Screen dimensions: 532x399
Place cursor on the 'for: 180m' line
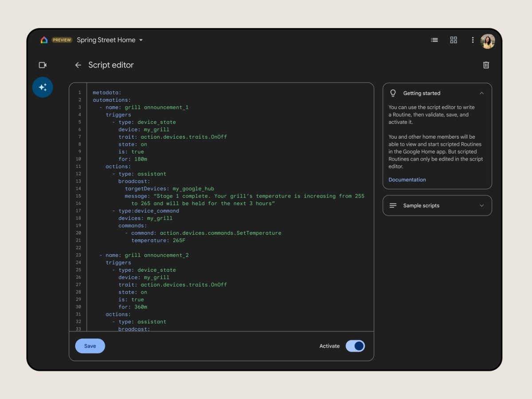click(133, 159)
